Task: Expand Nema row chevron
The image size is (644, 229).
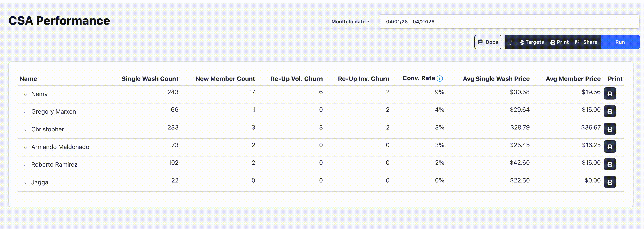Action: (25, 95)
